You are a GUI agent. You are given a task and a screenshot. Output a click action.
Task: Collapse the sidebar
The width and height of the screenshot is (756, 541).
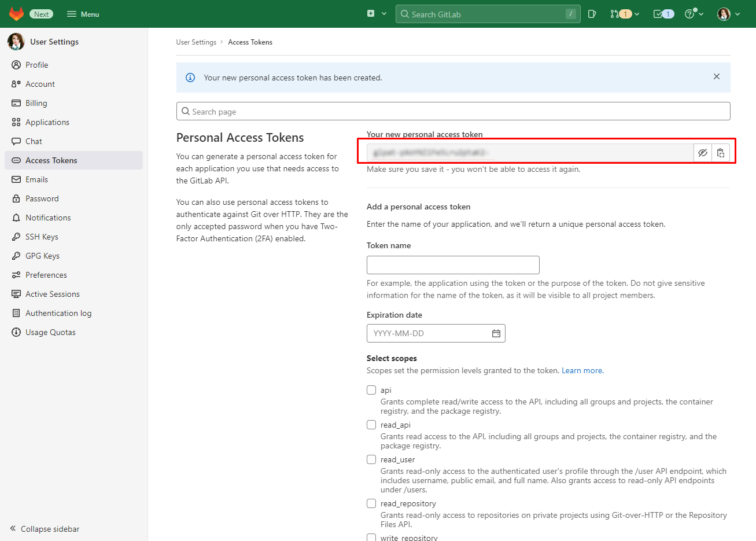[45, 529]
